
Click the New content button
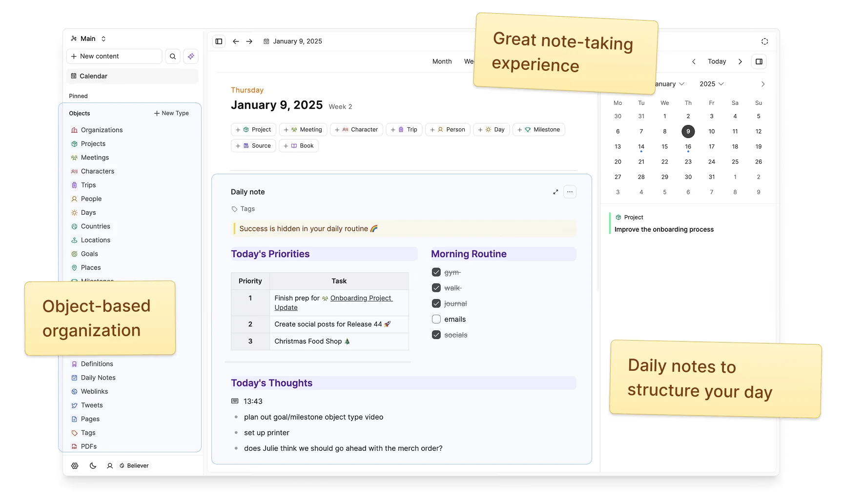point(114,56)
